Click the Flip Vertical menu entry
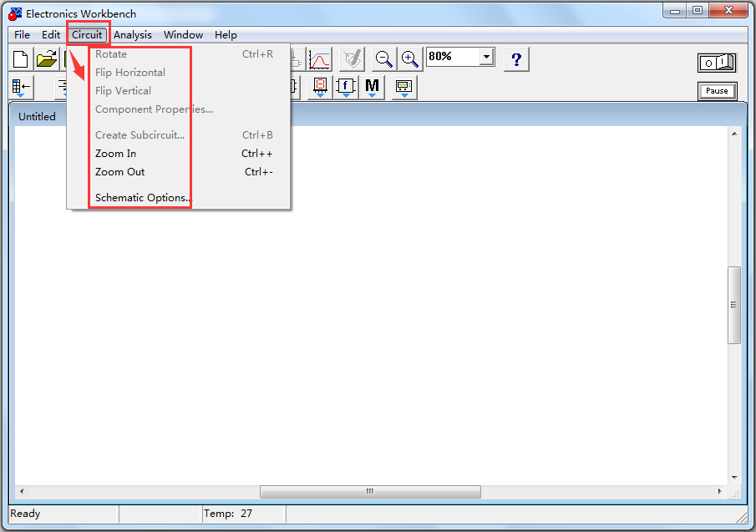Image resolution: width=756 pixels, height=532 pixels. pos(179,90)
